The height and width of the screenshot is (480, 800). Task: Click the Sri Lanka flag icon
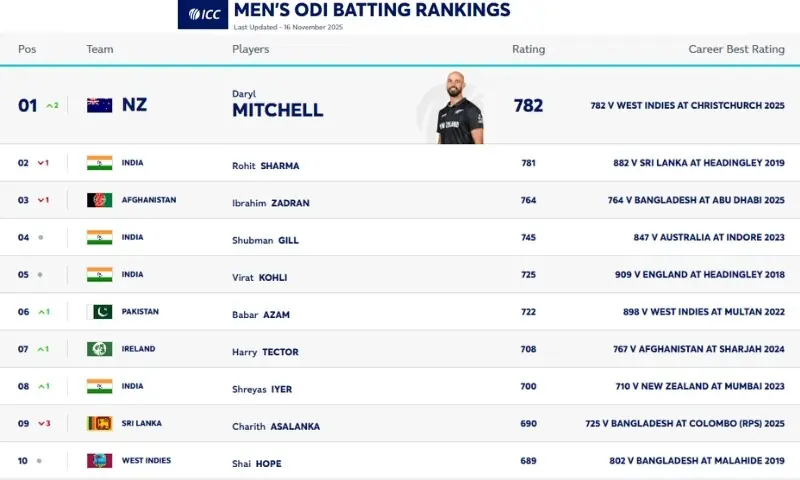(99, 424)
